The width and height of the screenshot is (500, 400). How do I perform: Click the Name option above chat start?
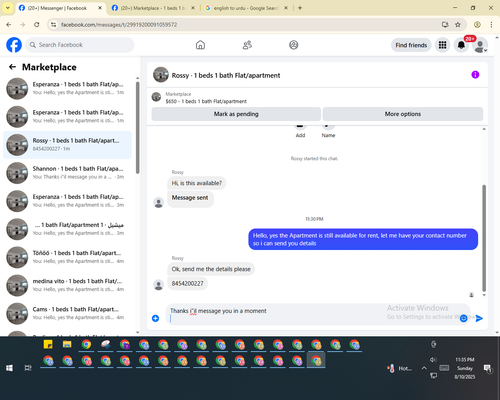click(328, 131)
